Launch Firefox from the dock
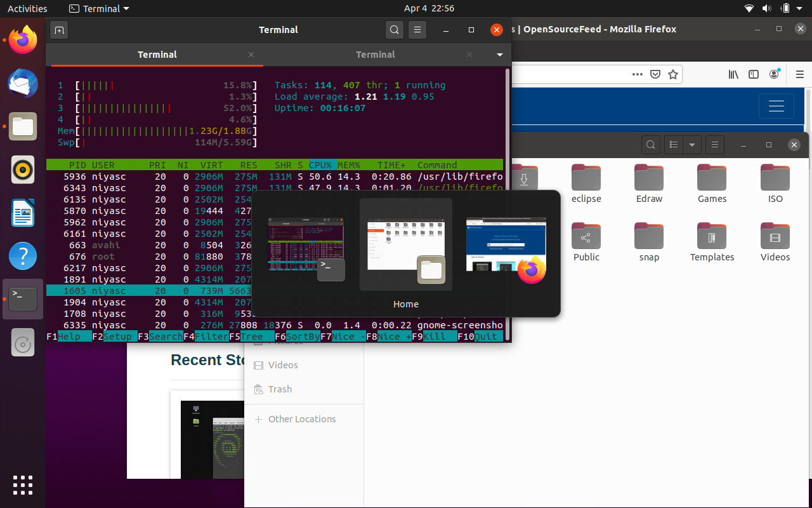 point(23,39)
